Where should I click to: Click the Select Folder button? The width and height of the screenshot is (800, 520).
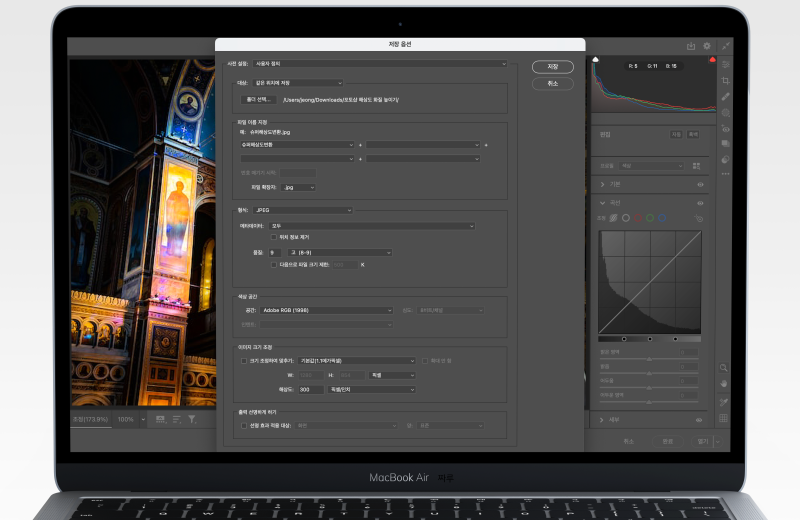[259, 100]
